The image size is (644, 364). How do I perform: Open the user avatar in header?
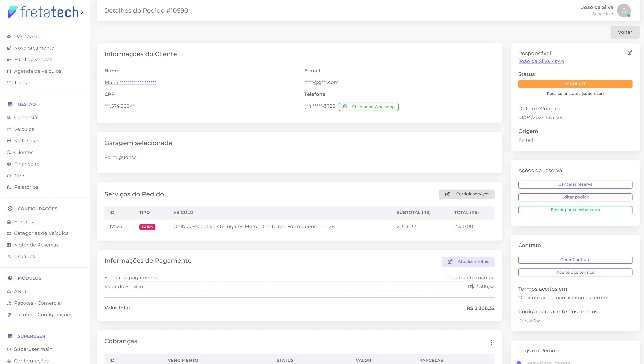624,10
